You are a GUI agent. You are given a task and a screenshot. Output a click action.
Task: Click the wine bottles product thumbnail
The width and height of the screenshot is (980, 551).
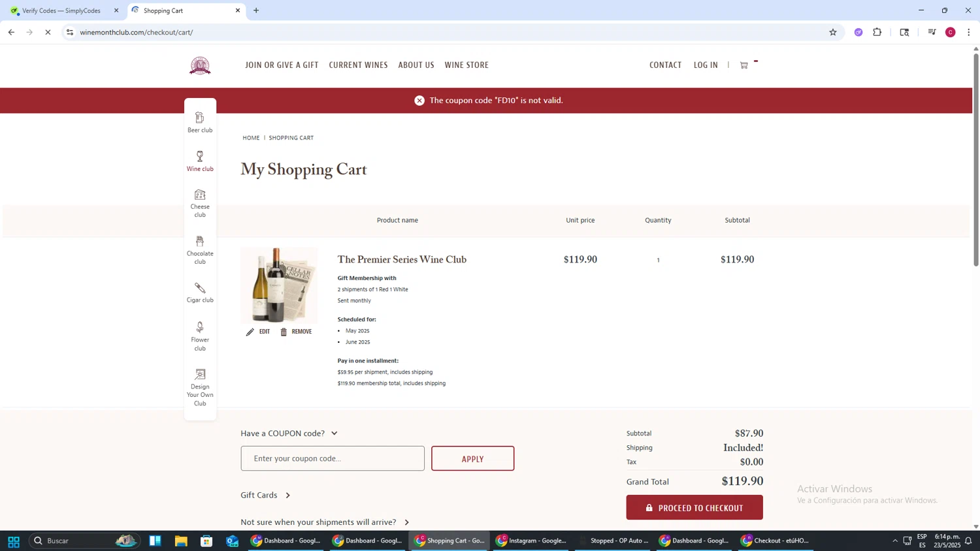click(x=279, y=285)
